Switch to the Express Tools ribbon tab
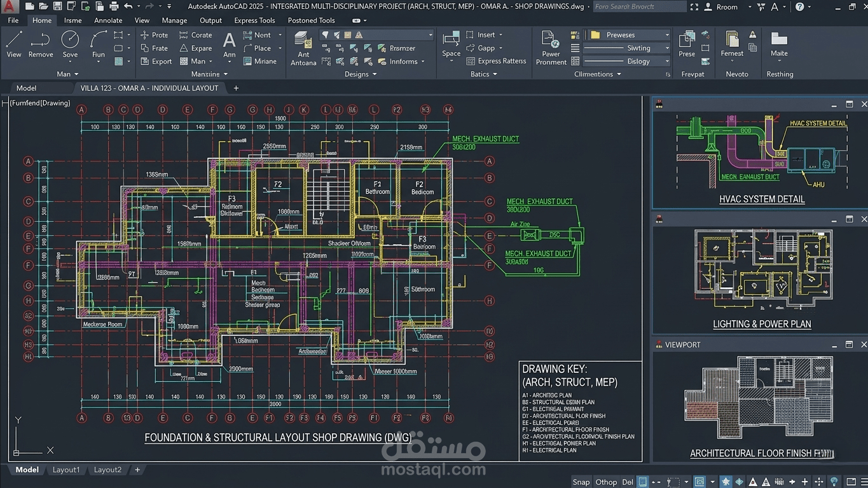 tap(254, 20)
